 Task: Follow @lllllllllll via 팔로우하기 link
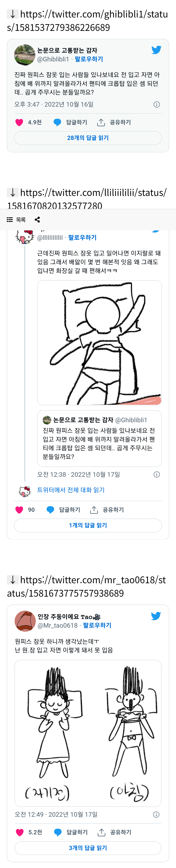click(x=82, y=238)
